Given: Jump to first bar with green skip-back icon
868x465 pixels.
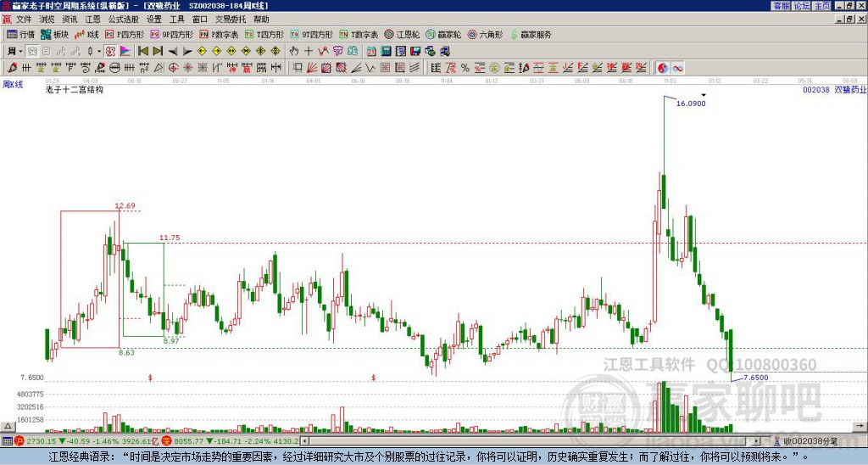Looking at the screenshot, I should click(x=142, y=51).
